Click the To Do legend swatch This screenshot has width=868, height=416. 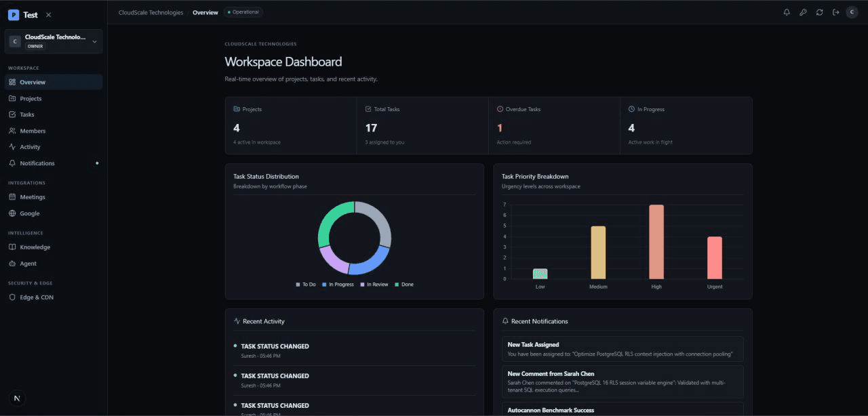298,285
